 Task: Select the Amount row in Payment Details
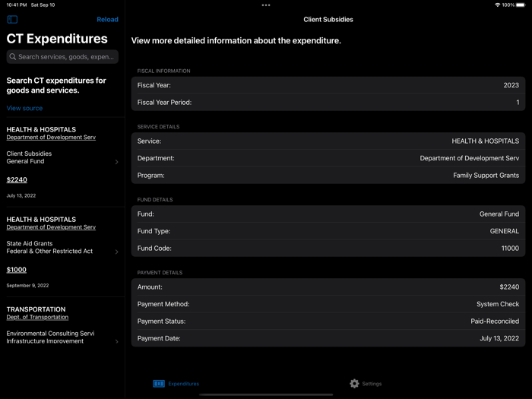click(328, 287)
